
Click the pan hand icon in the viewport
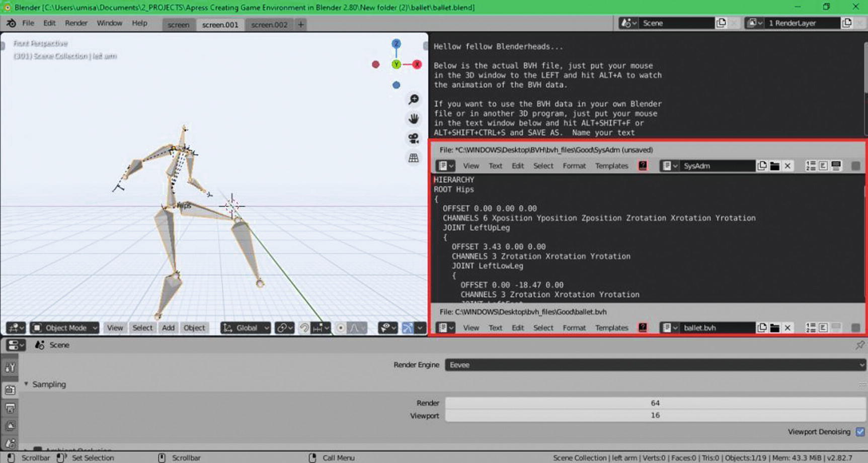click(x=414, y=119)
